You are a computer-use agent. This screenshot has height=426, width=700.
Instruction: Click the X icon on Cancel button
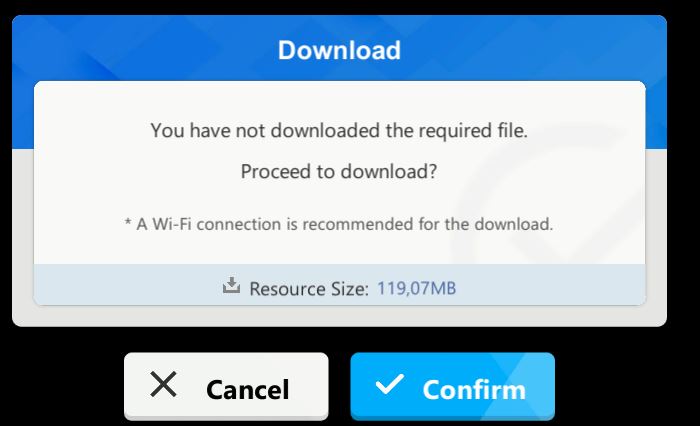pos(163,384)
